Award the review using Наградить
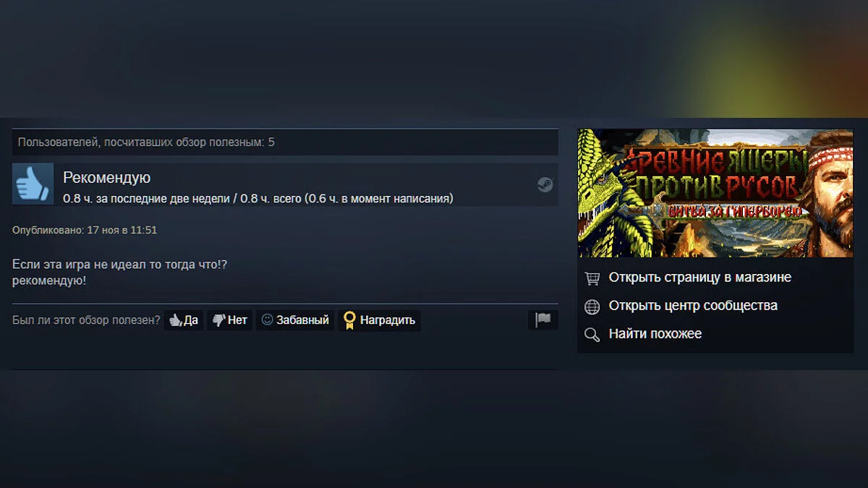Screen dimensions: 868x488 tap(379, 320)
